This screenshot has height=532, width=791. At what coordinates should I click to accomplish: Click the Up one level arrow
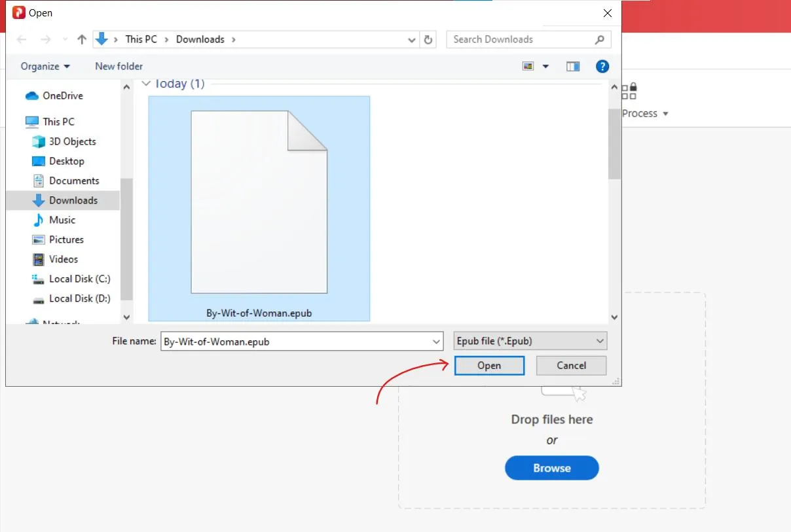click(82, 39)
